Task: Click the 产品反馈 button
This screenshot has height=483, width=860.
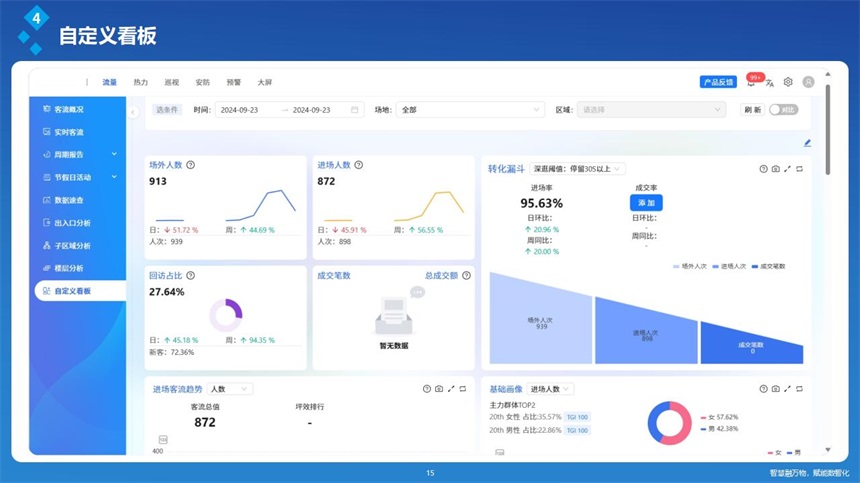Action: pos(718,82)
